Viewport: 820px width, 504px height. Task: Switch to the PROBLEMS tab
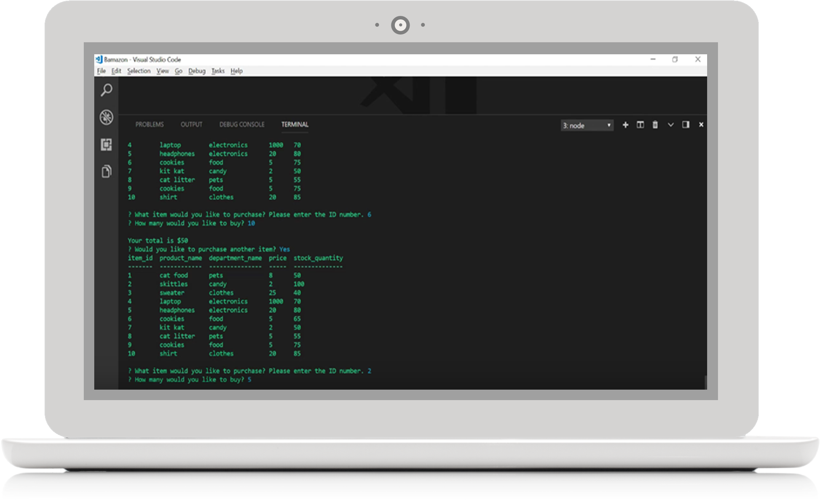point(149,124)
